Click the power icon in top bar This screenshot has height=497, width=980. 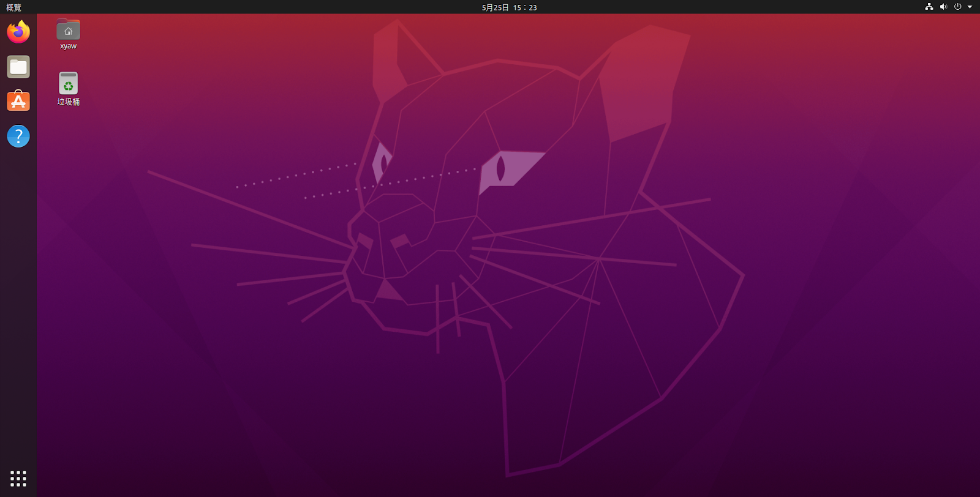957,7
